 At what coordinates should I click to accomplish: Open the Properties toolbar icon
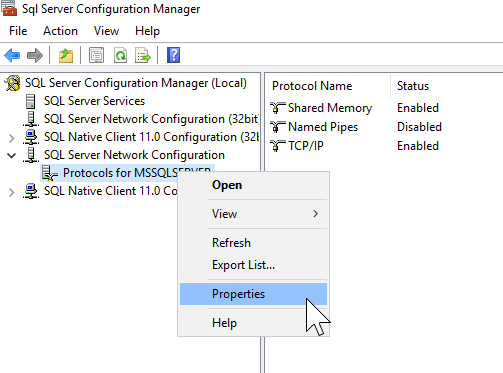coord(96,55)
